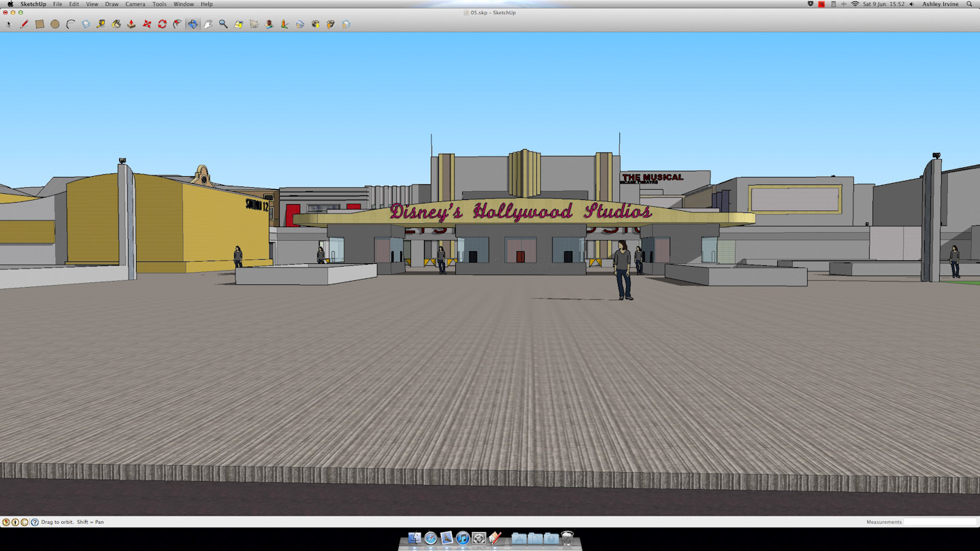Image resolution: width=980 pixels, height=551 pixels.
Task: Open the Ashley Irvine user menu
Action: point(941,4)
